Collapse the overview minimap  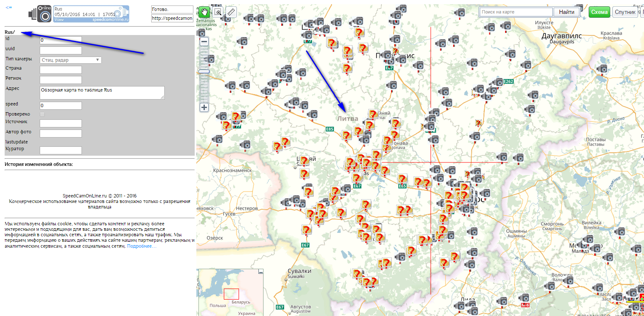tap(261, 271)
